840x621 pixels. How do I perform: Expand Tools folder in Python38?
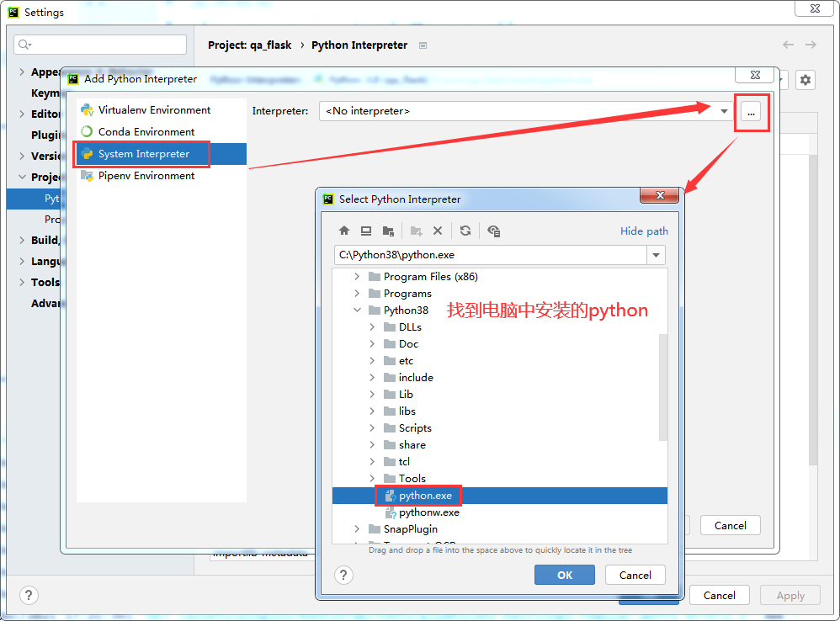[372, 479]
